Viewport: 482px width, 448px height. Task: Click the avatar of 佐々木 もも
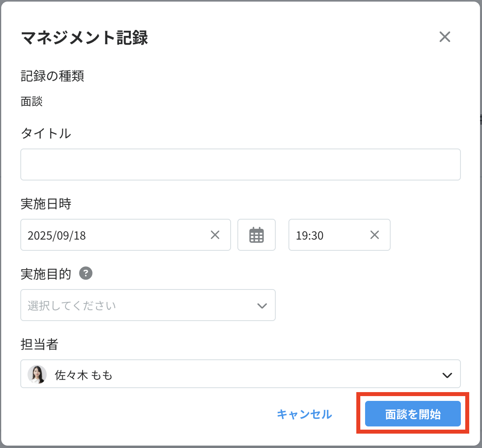[37, 375]
